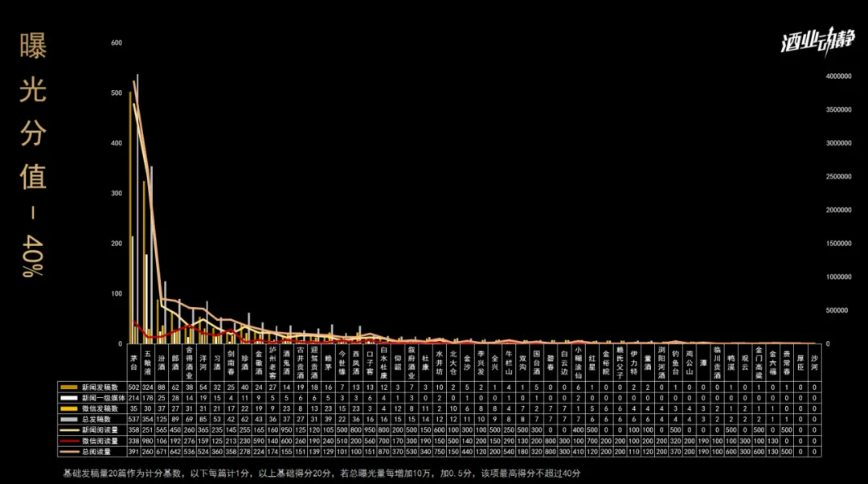Image resolution: width=868 pixels, height=484 pixels.
Task: Click the 舍得酒业 column header
Action: (x=189, y=363)
